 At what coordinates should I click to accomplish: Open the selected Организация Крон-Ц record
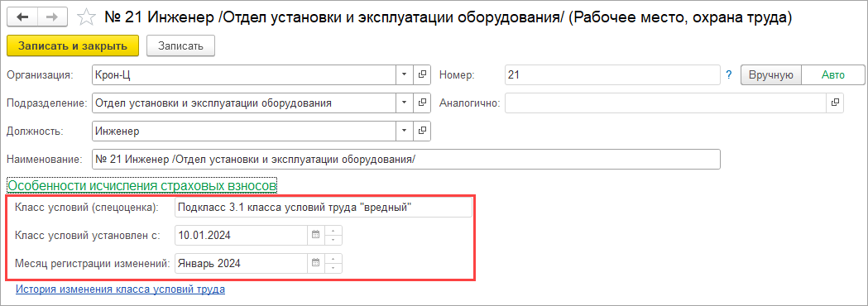(x=422, y=74)
